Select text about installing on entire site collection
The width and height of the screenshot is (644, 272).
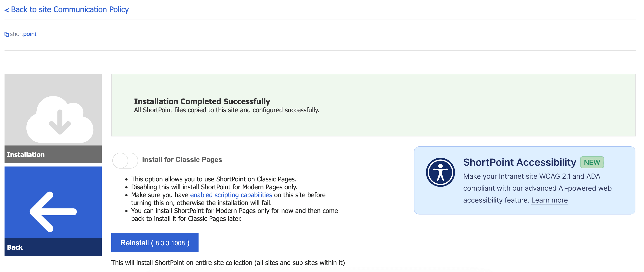(x=228, y=263)
